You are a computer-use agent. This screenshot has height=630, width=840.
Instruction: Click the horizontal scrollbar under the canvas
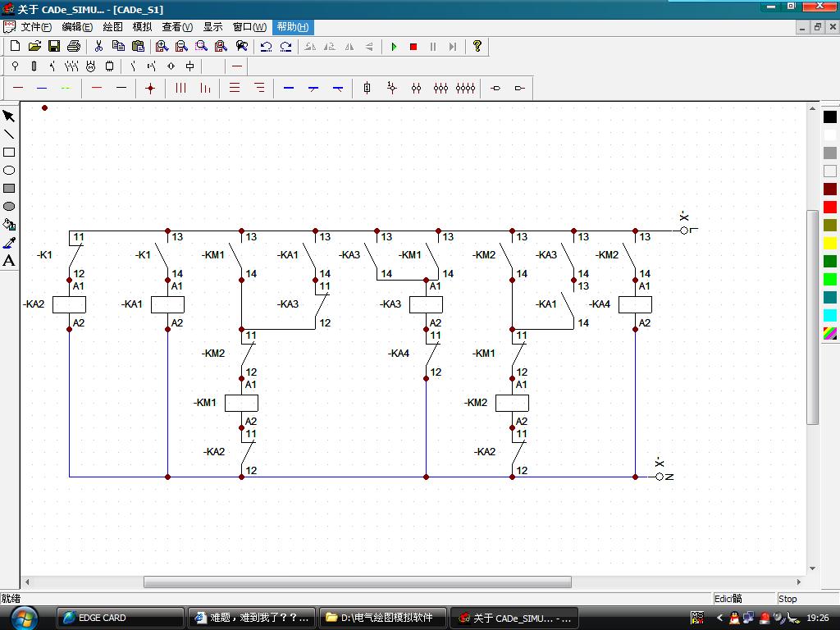[x=358, y=582]
